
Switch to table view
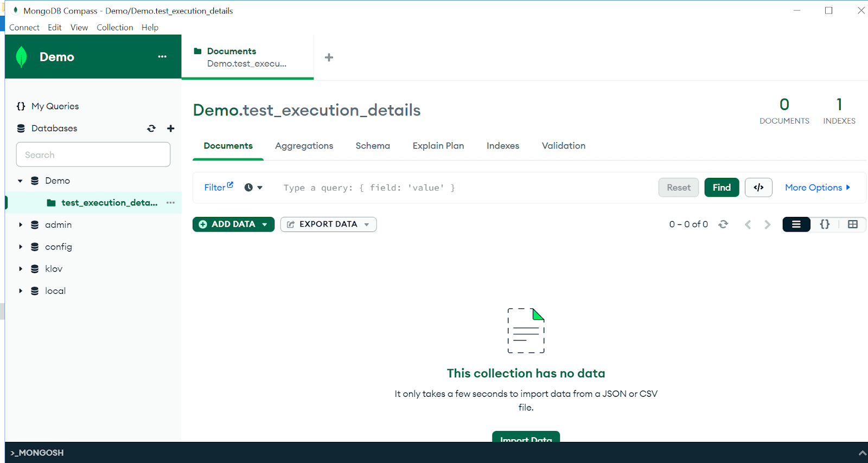(x=853, y=224)
